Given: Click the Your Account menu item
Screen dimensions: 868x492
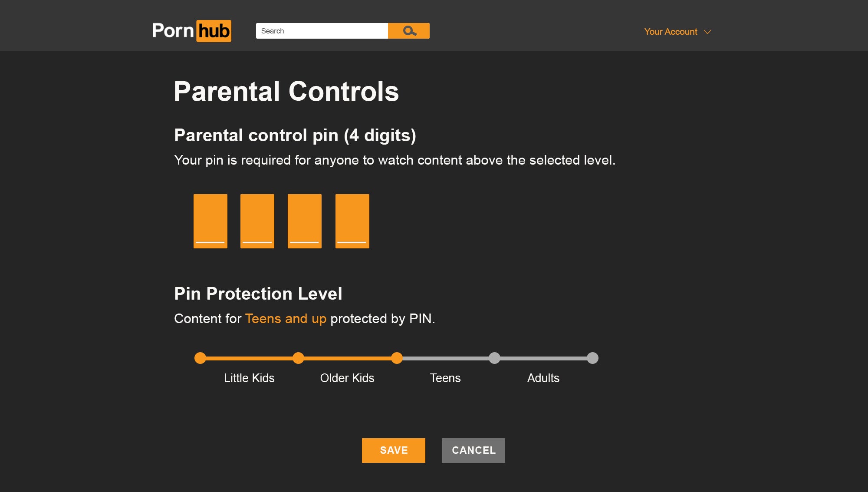Looking at the screenshot, I should pyautogui.click(x=677, y=31).
